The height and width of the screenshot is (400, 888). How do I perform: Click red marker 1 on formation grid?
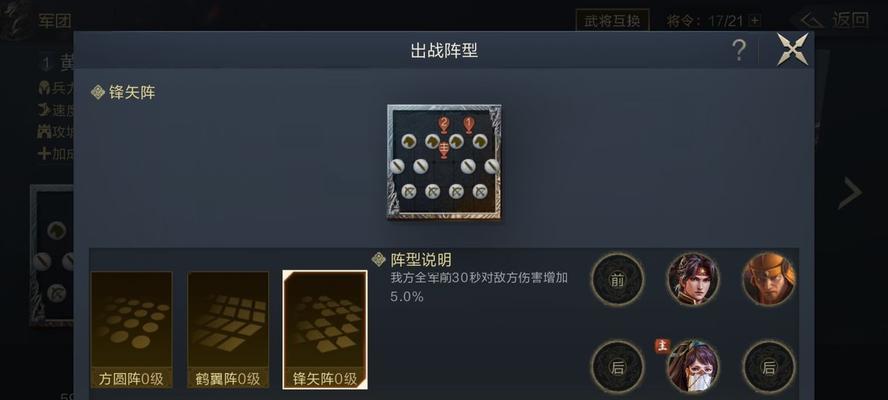tap(468, 124)
